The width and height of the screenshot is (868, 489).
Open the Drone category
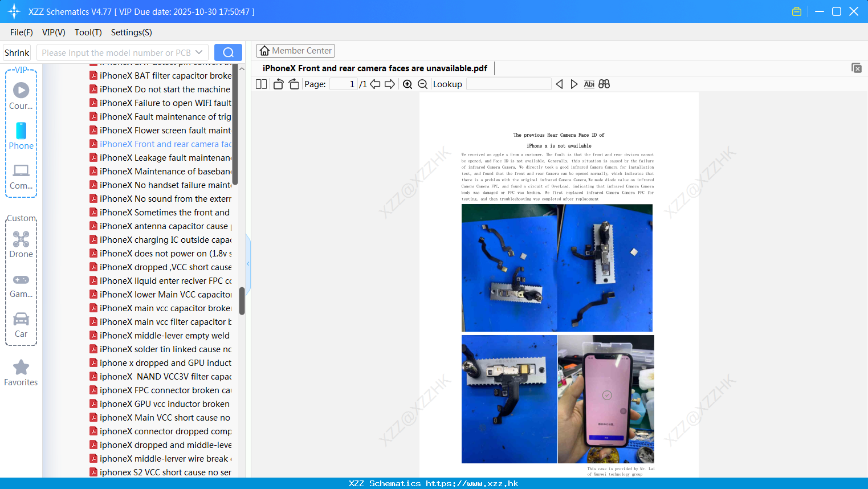click(21, 244)
